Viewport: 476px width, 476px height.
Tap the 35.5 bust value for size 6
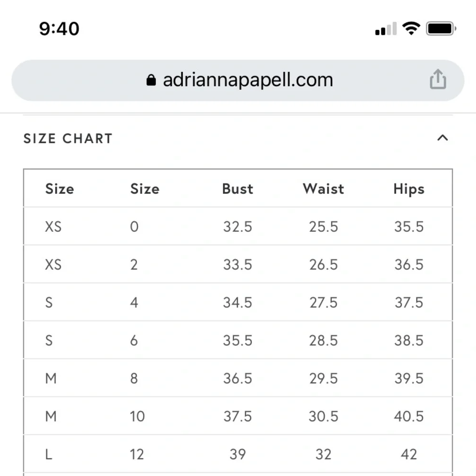point(238,340)
